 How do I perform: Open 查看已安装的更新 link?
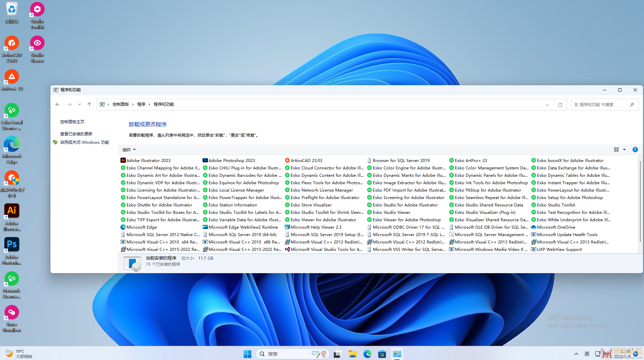click(76, 134)
